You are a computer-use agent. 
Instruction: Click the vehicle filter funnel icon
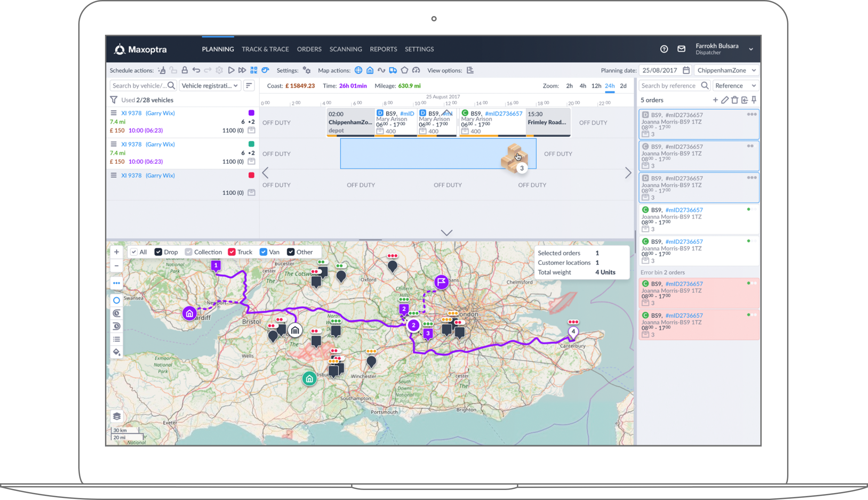pyautogui.click(x=113, y=100)
